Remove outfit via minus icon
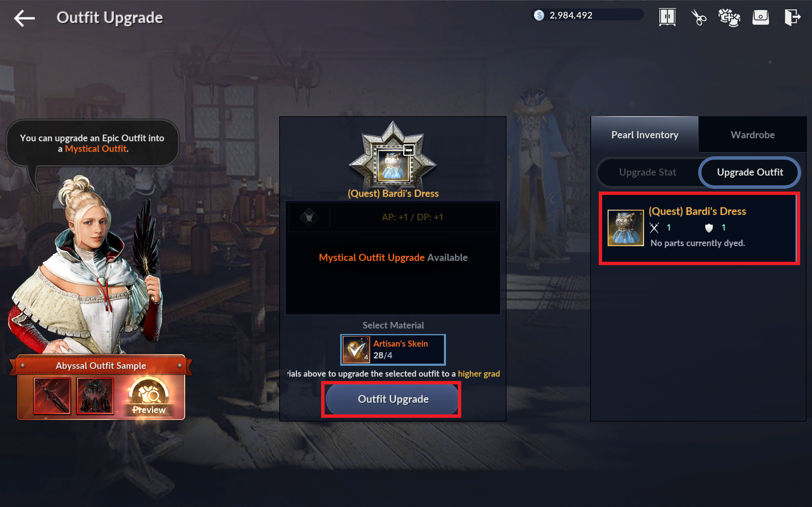This screenshot has width=812, height=507. click(x=409, y=150)
